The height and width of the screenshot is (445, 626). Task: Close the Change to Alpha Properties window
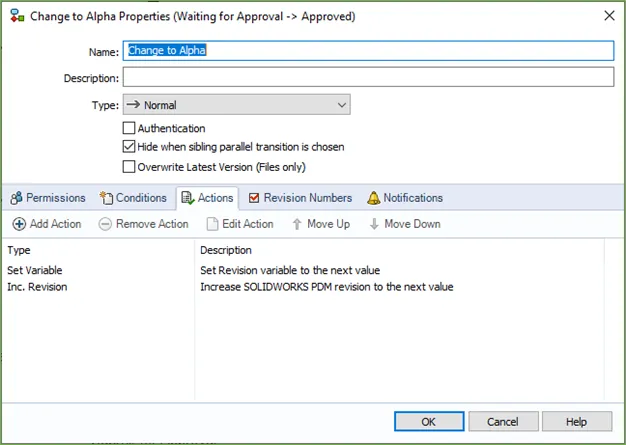(x=609, y=16)
